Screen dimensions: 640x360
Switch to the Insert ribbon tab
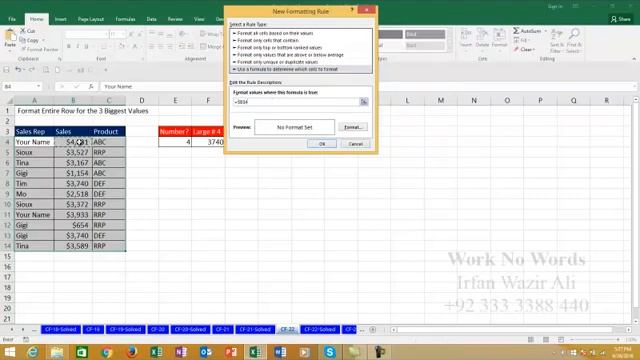point(60,19)
